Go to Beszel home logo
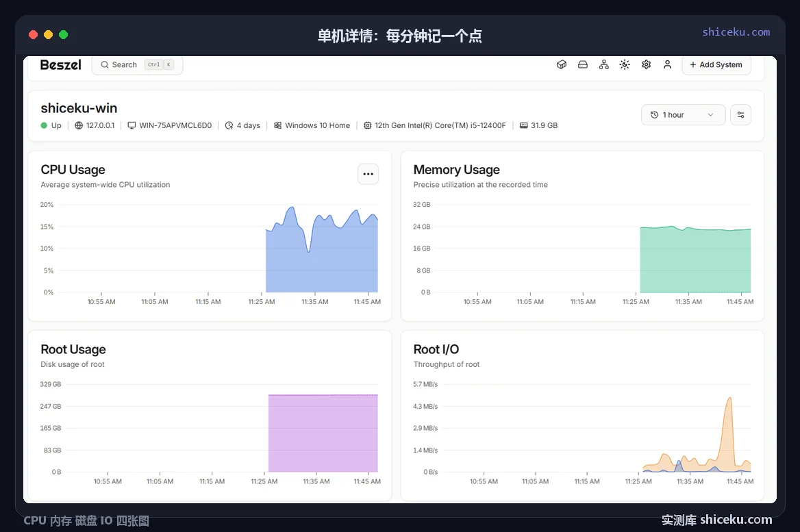Screen dimensions: 800x532 61,65
